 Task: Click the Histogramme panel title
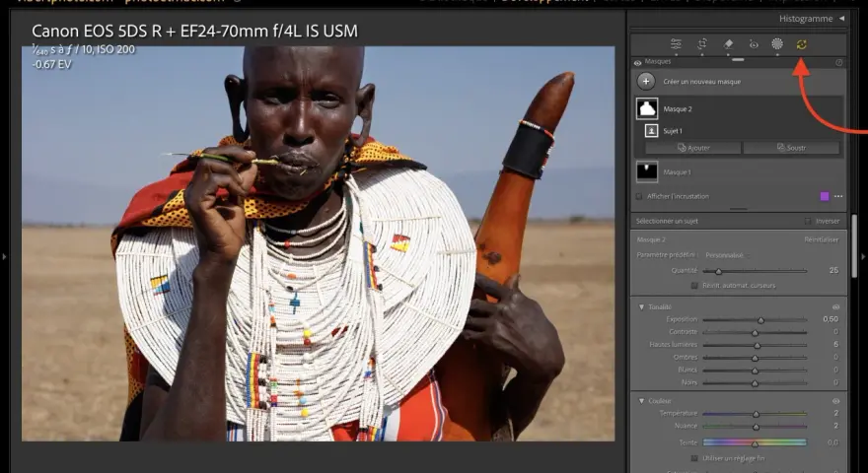806,19
